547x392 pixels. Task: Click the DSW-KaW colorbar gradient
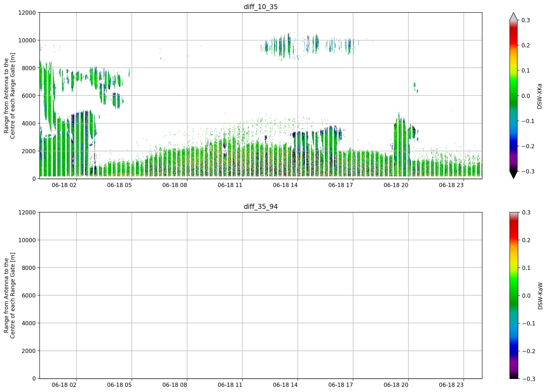[x=513, y=295]
